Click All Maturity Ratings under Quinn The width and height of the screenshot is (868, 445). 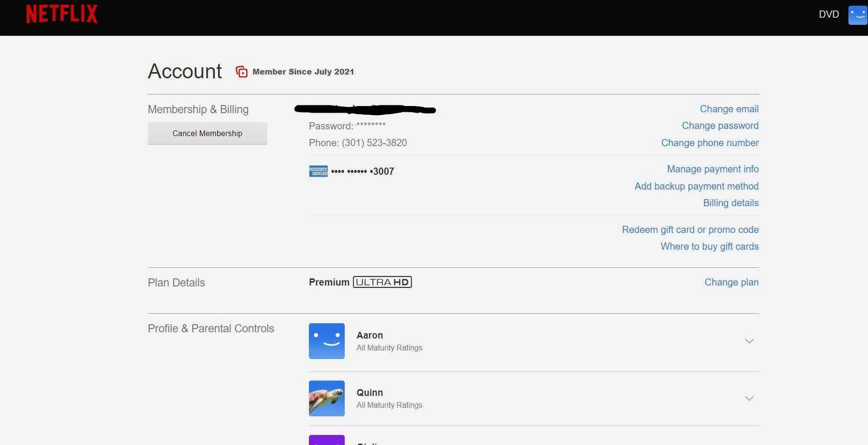click(389, 405)
